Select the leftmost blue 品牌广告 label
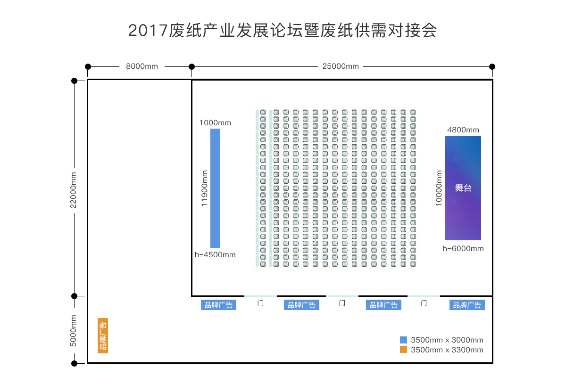This screenshot has width=566, height=392. (x=219, y=305)
